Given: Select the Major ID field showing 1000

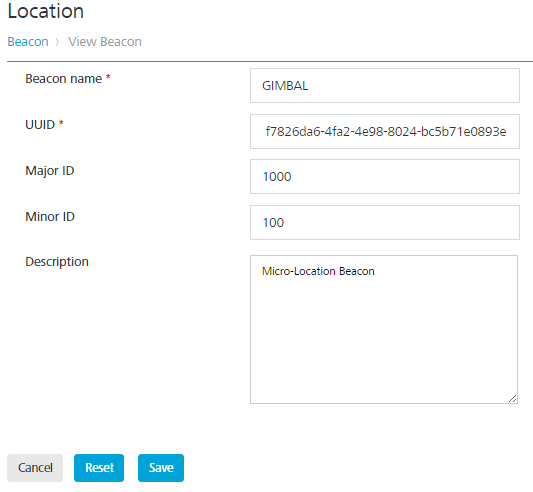Looking at the screenshot, I should 385,176.
